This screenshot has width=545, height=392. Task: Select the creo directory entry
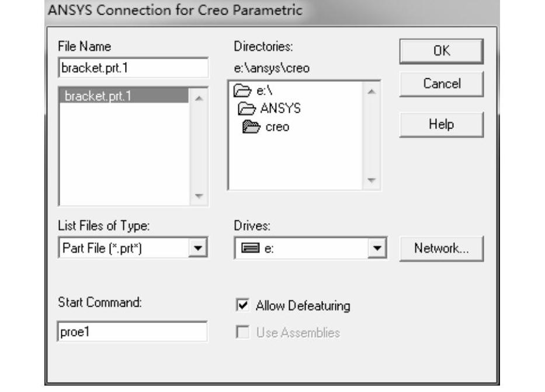[x=277, y=127]
